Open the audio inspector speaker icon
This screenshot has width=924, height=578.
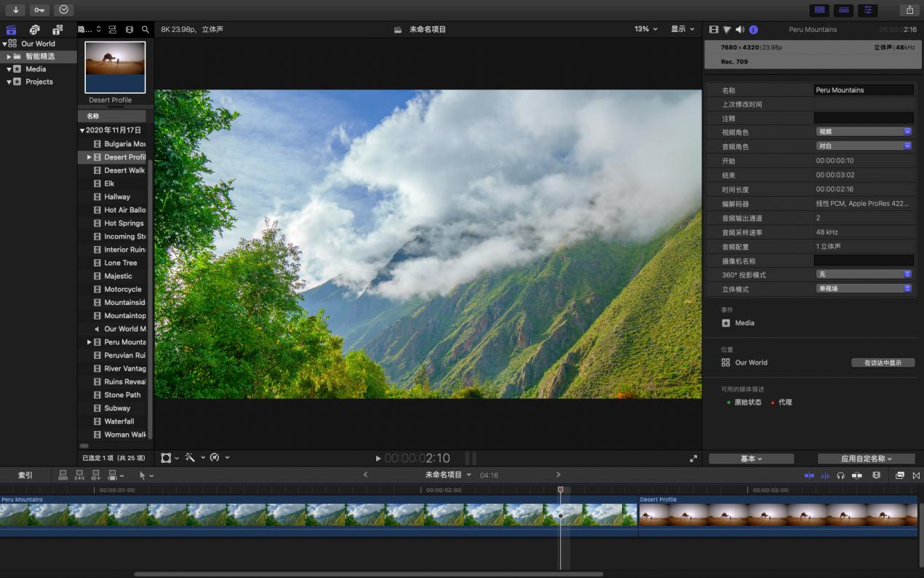pyautogui.click(x=740, y=30)
